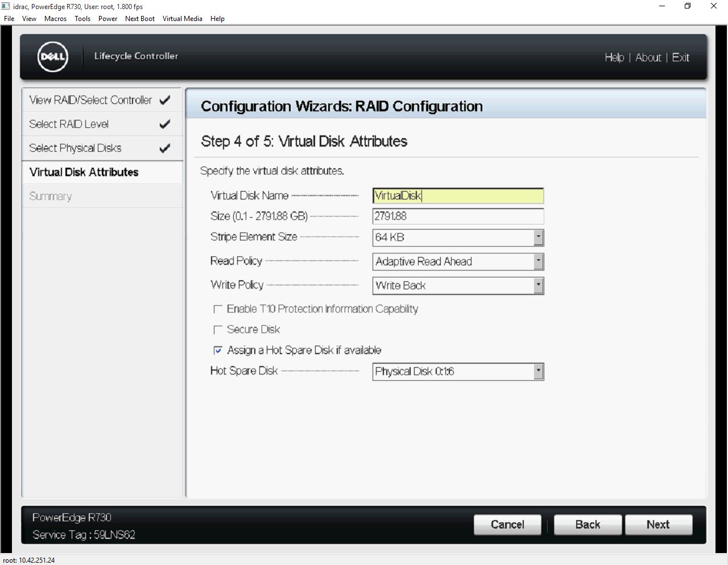The height and width of the screenshot is (565, 728).
Task: Uncheck Assign a Hot Spare Disk checkbox
Action: click(217, 350)
